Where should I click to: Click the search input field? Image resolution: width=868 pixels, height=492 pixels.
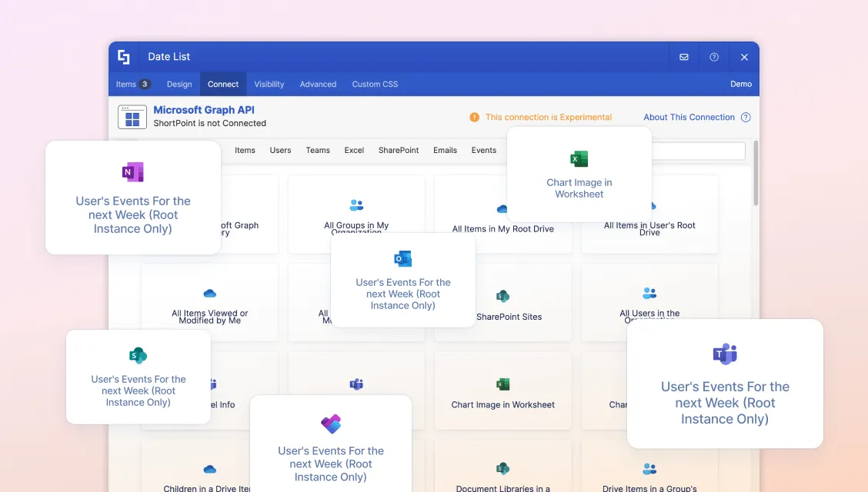point(700,151)
